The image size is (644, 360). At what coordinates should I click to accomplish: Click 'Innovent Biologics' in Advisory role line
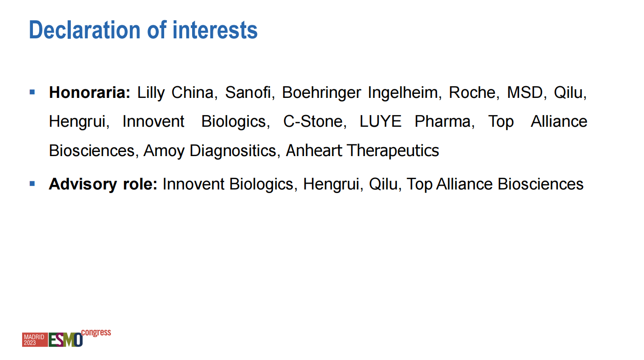[x=228, y=184]
